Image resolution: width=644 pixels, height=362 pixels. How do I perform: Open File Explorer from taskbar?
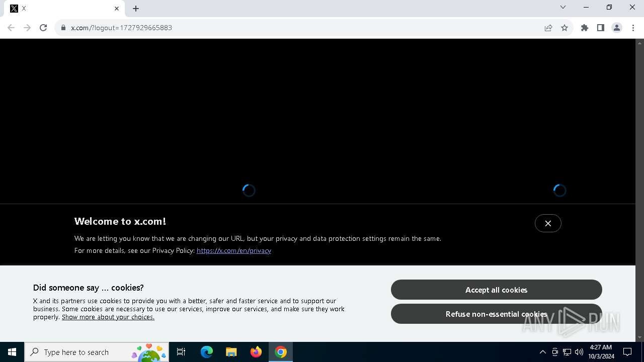point(231,352)
